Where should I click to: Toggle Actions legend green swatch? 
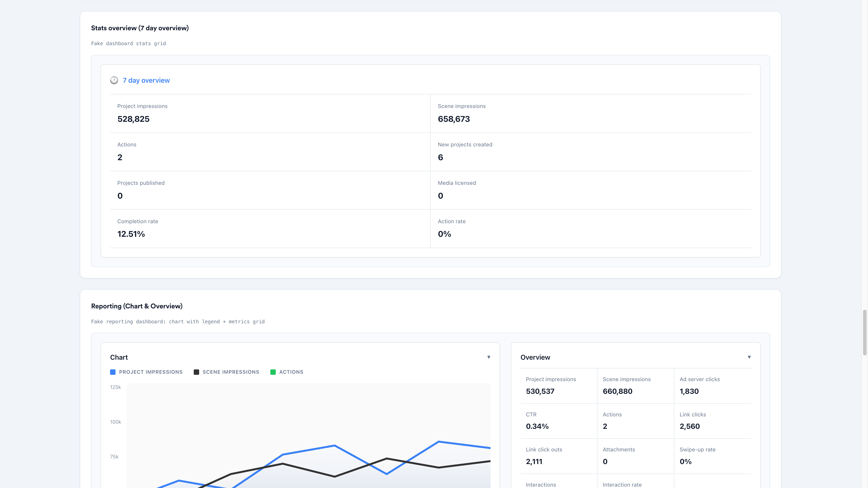click(x=273, y=372)
